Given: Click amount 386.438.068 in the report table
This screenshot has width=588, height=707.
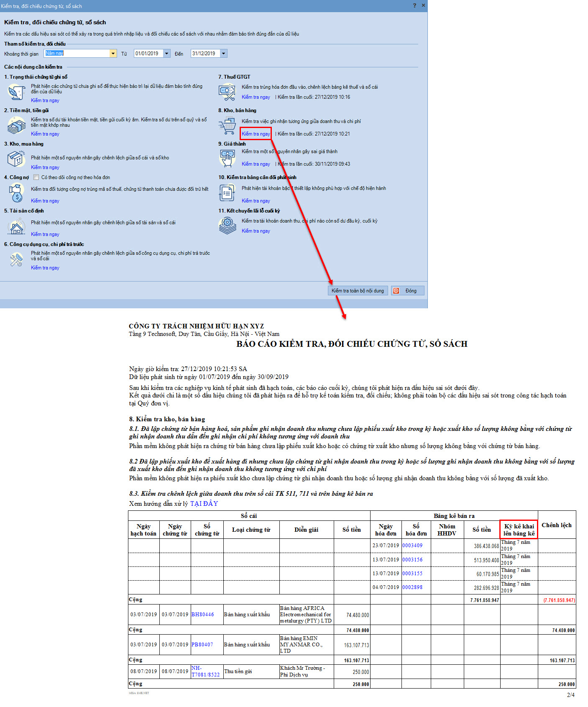Looking at the screenshot, I should [486, 546].
